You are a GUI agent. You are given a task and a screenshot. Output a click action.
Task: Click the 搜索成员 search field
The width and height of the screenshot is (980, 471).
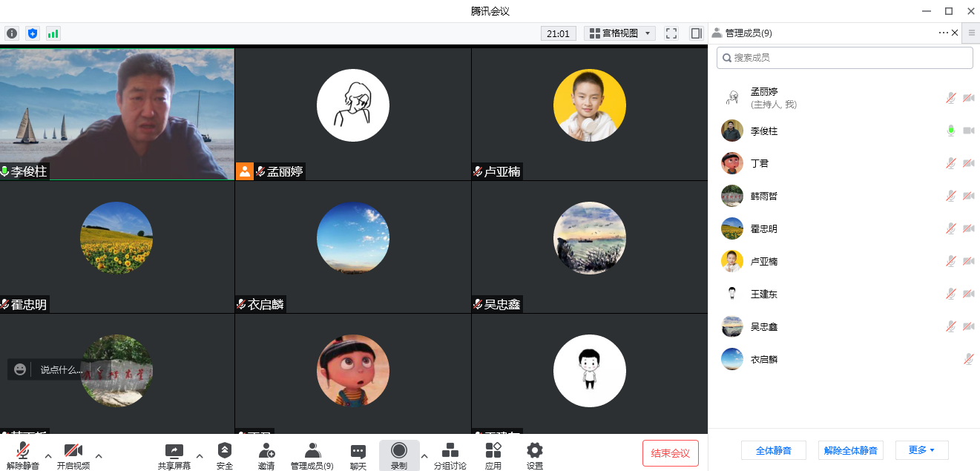846,58
